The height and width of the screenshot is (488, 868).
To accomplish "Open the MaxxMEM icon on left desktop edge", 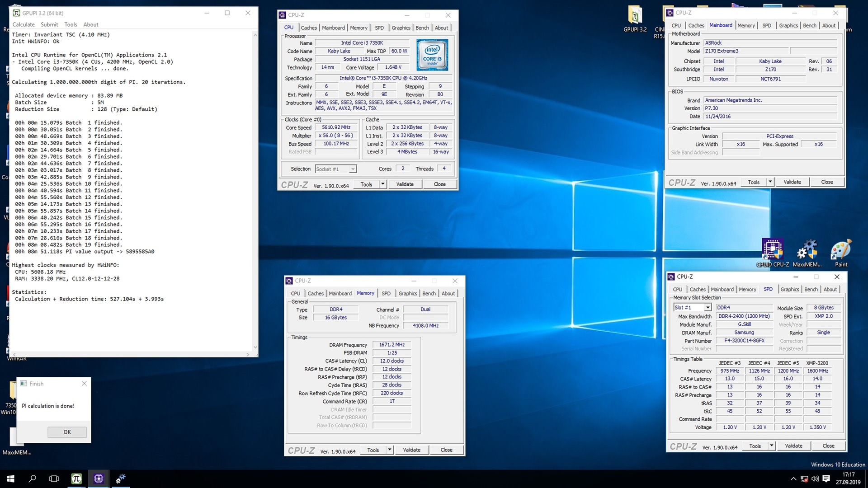I will [17, 441].
